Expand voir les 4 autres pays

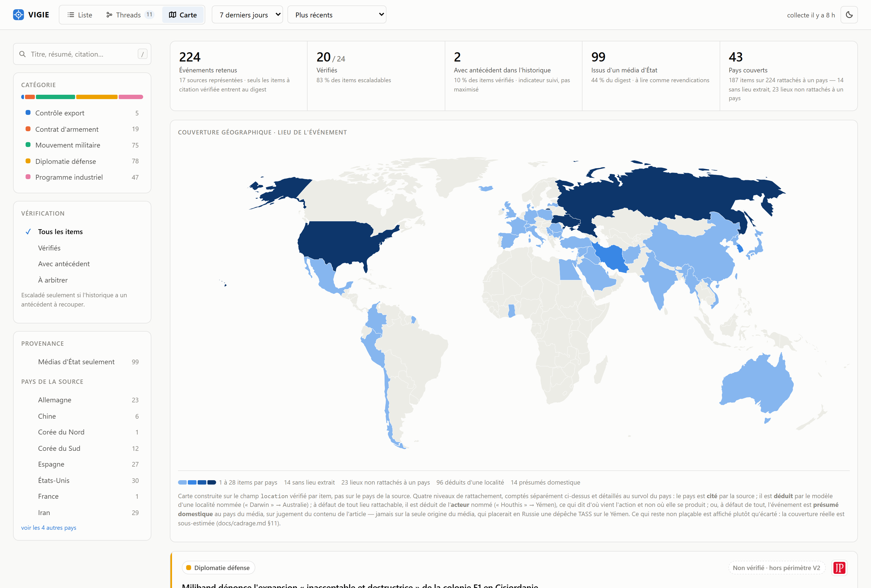click(x=49, y=528)
